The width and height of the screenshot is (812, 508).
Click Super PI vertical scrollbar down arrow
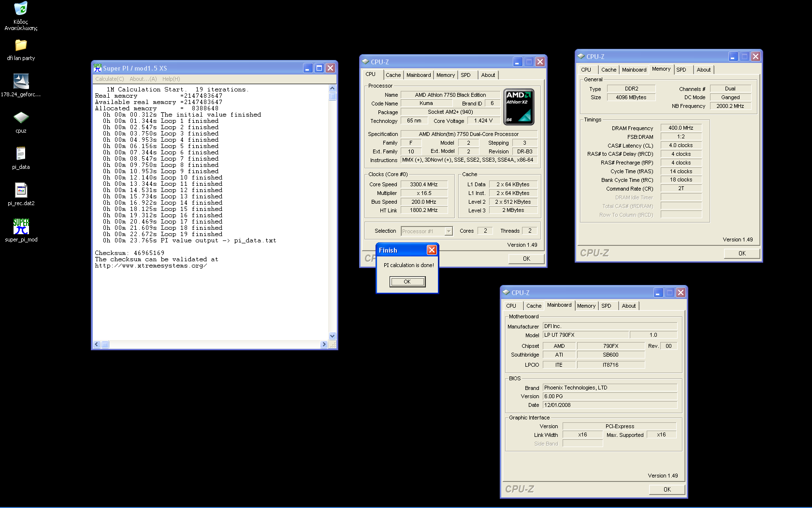tap(333, 336)
